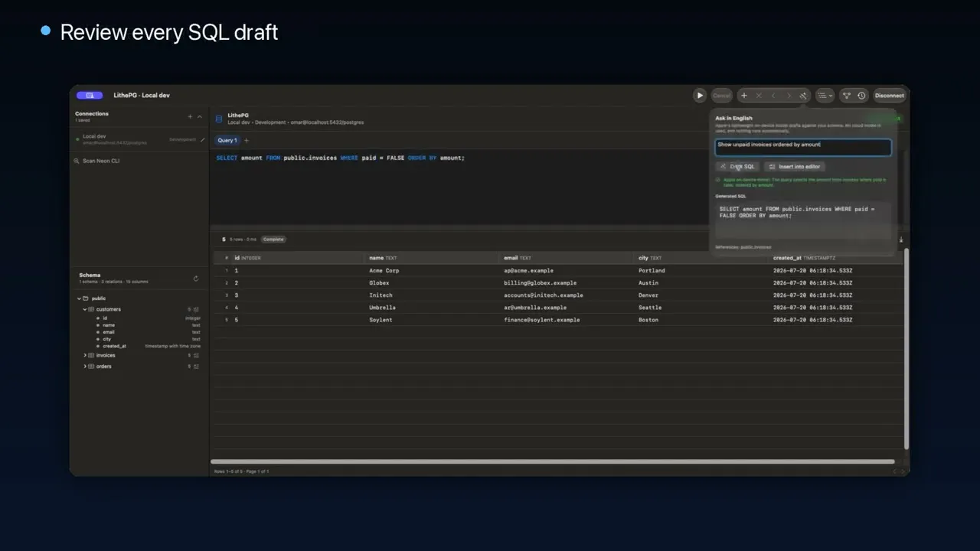The image size is (980, 551).
Task: Click the orders table action icon
Action: (196, 367)
